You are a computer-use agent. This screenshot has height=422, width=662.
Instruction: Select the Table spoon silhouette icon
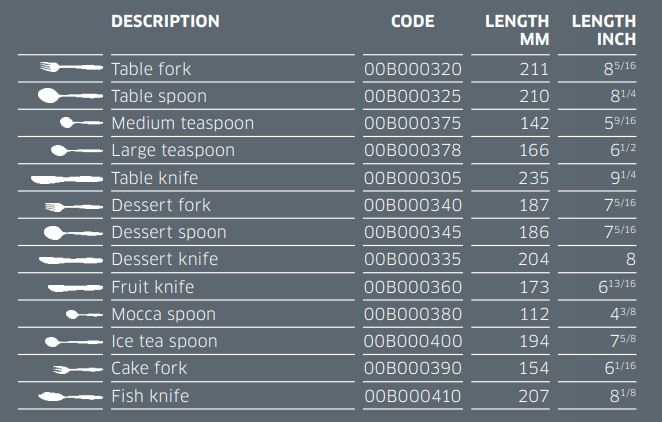pos(70,96)
